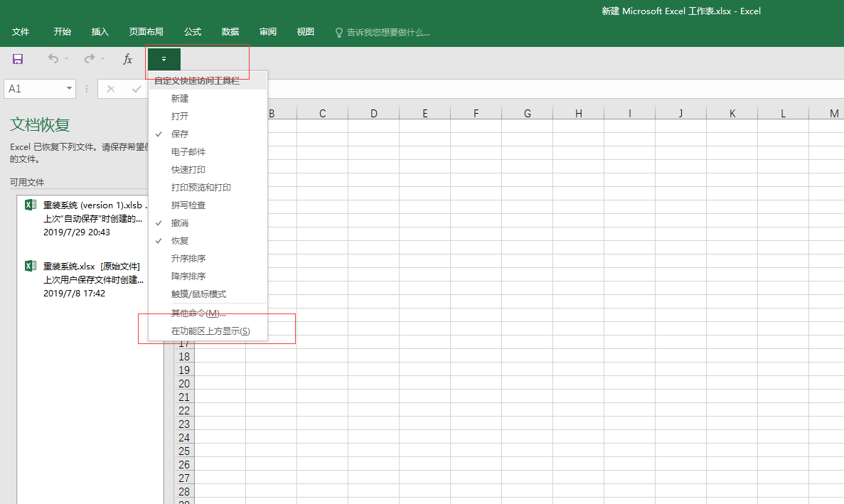Click the Undo arrow icon
844x504 pixels.
coord(53,58)
